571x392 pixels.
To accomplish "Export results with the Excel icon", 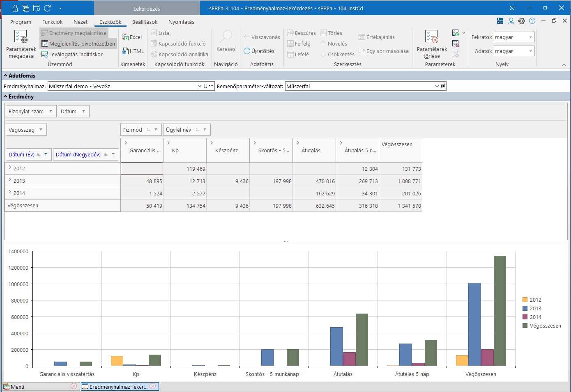I will tap(132, 37).
